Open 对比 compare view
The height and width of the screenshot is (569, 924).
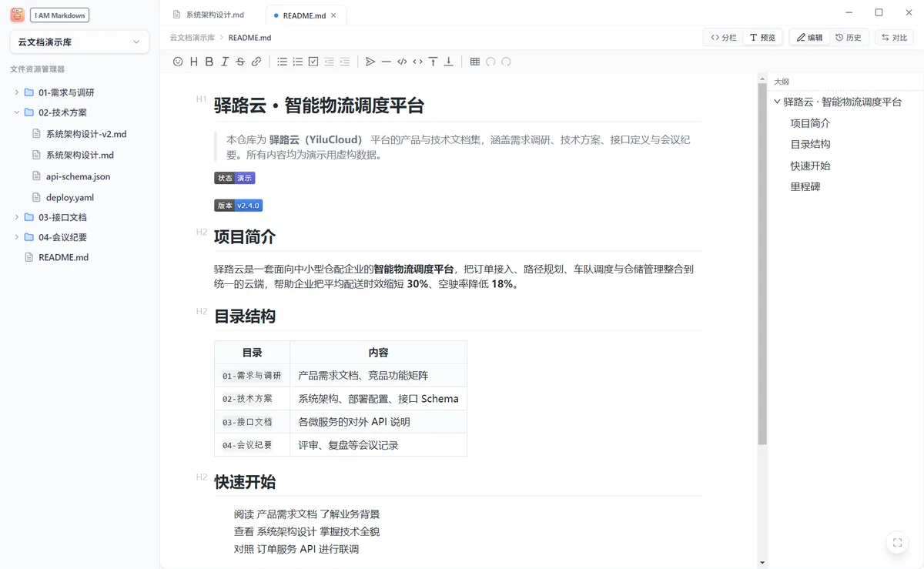click(x=895, y=37)
